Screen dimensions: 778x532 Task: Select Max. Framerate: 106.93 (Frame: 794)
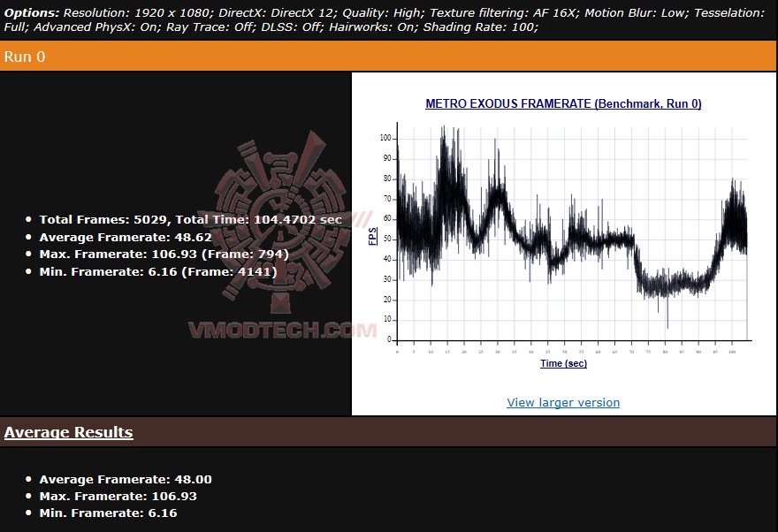click(x=164, y=255)
